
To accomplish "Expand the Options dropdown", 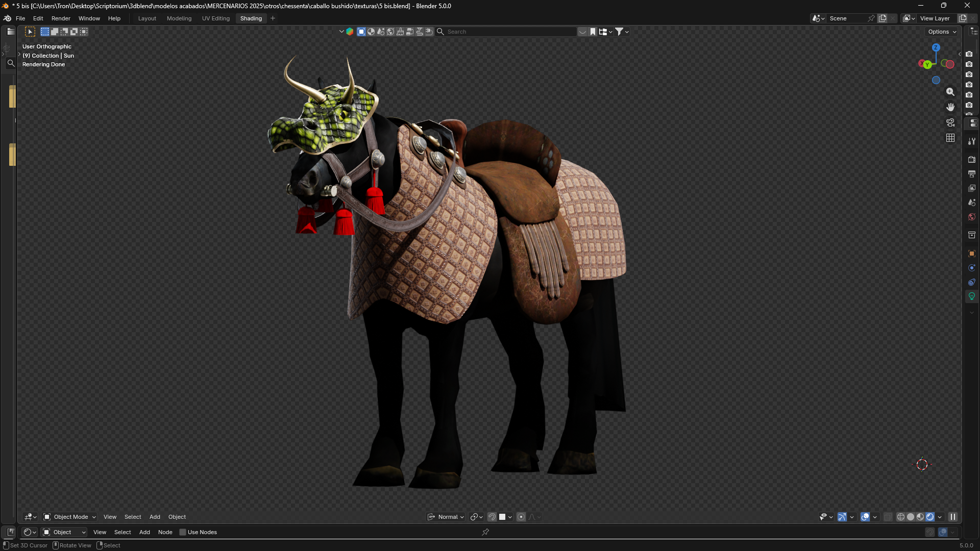I will click(942, 32).
